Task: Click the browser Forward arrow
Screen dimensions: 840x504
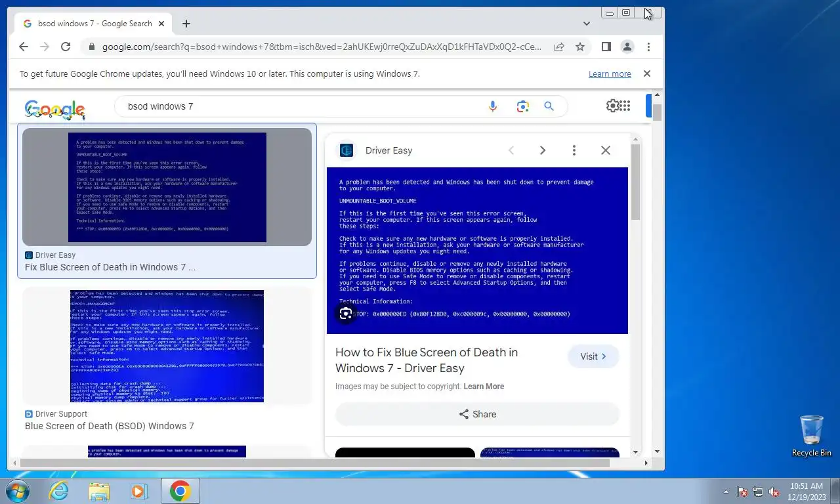Action: 45,47
